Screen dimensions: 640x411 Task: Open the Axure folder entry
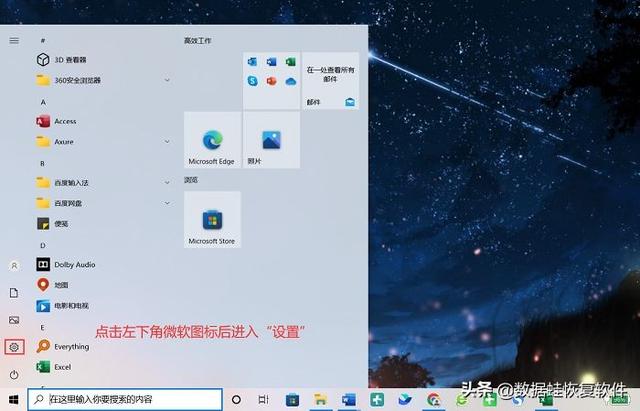pyautogui.click(x=102, y=142)
